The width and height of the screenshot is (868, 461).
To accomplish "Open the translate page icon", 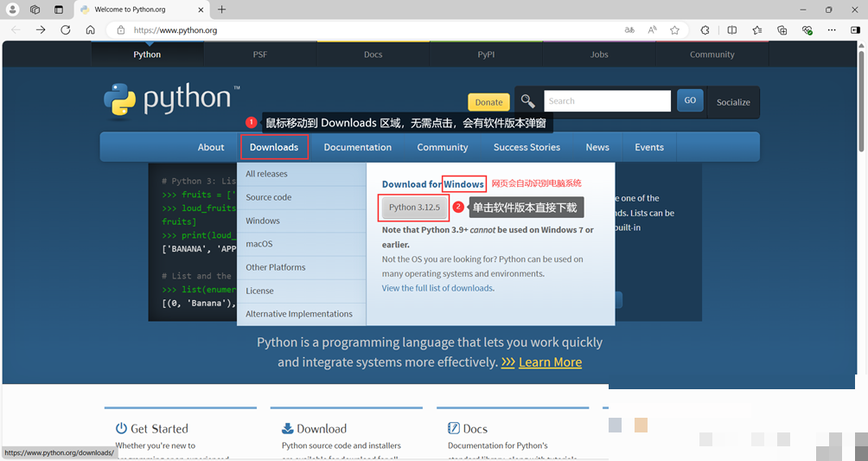I will click(x=629, y=30).
